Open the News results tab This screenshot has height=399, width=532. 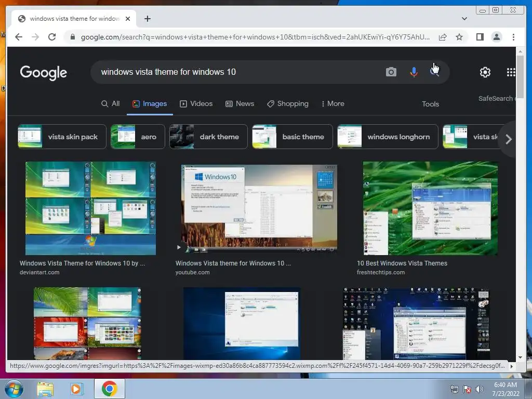coord(240,104)
